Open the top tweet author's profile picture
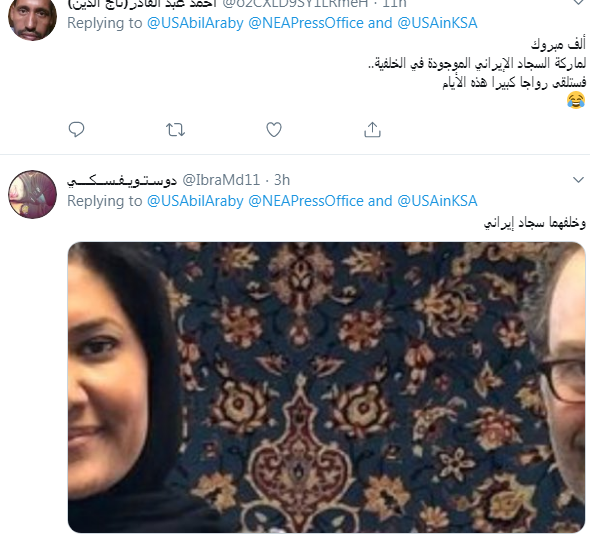Viewport: 590px width, 541px height. click(x=32, y=18)
